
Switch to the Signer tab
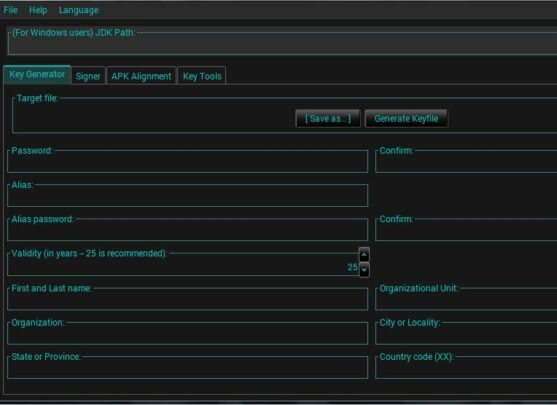pos(88,76)
